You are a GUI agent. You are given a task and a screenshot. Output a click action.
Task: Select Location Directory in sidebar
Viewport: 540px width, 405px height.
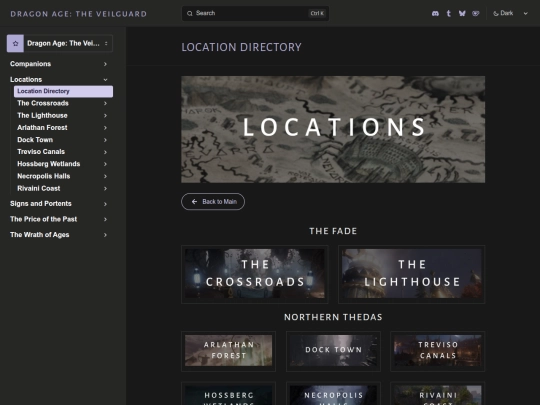(x=63, y=91)
